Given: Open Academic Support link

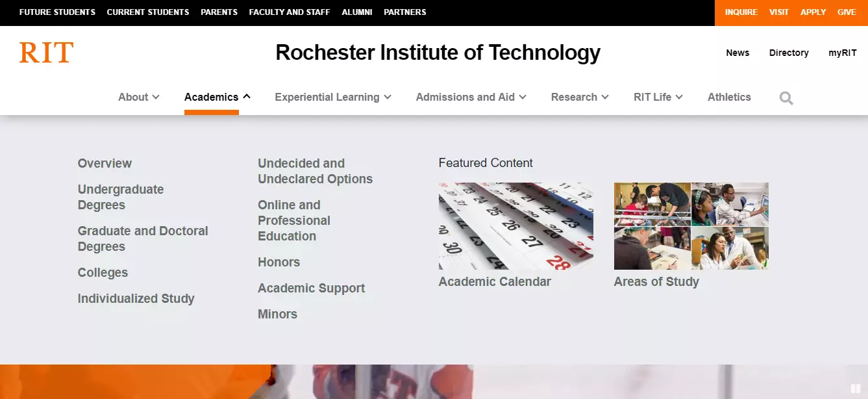Looking at the screenshot, I should pos(311,288).
